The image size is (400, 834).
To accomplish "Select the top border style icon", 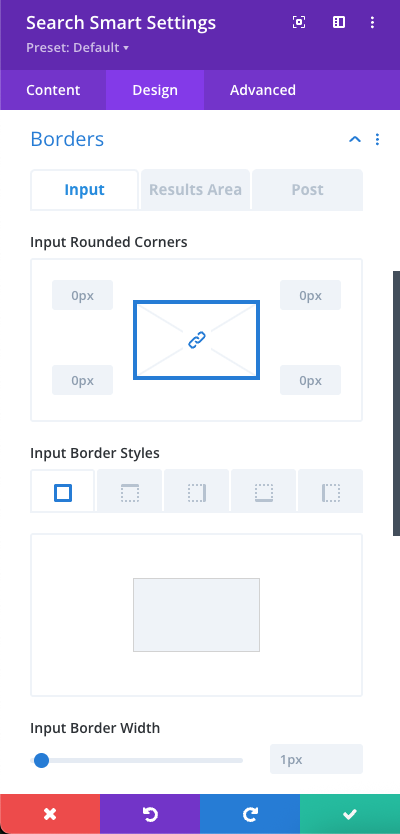I will (130, 493).
